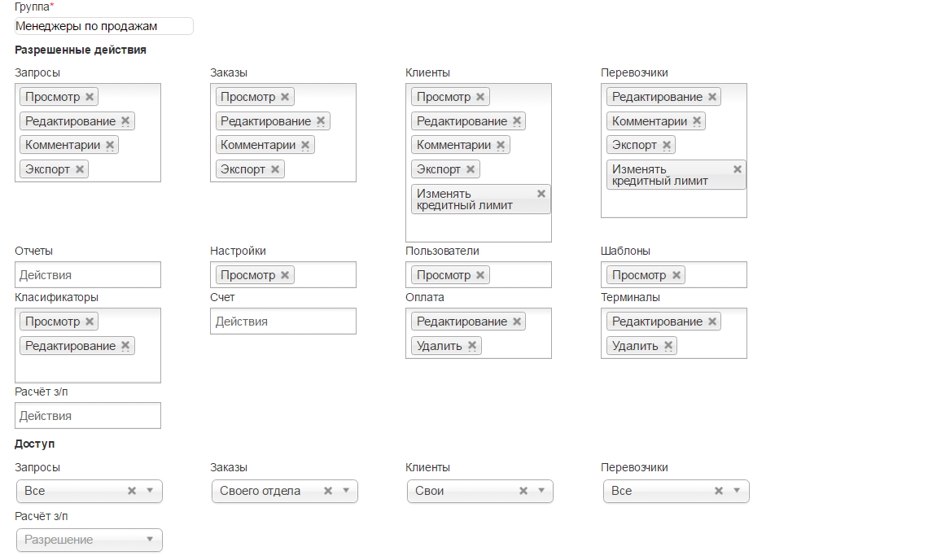Remove Удалить tag in Оплата box
The height and width of the screenshot is (560, 950).
click(x=472, y=345)
